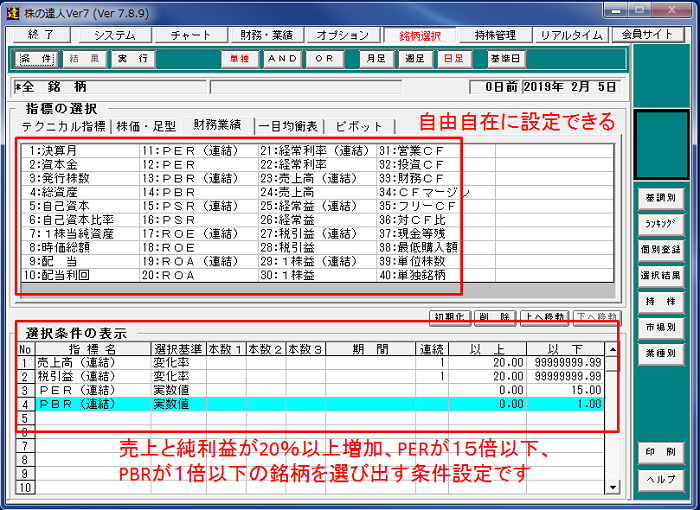
Task: Open the チャート top menu
Action: tap(191, 34)
